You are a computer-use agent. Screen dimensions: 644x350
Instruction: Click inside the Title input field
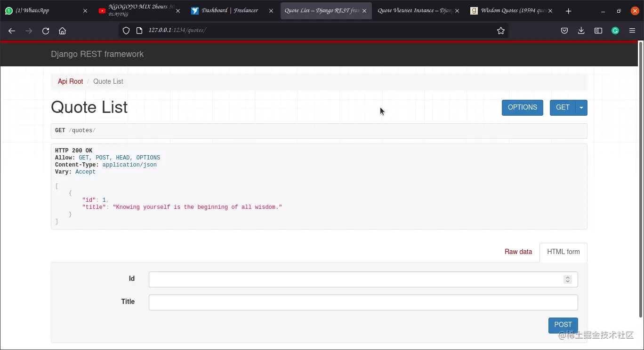pyautogui.click(x=362, y=302)
